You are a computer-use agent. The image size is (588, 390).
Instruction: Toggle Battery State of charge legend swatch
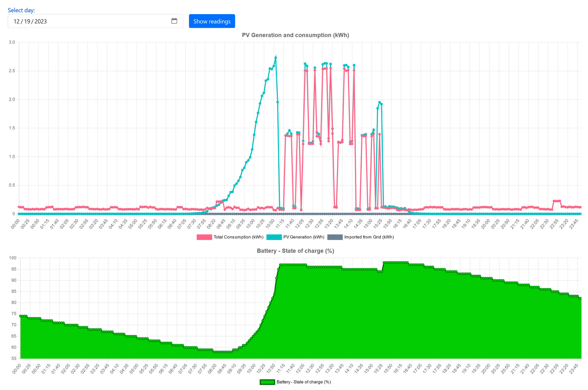[x=267, y=382]
